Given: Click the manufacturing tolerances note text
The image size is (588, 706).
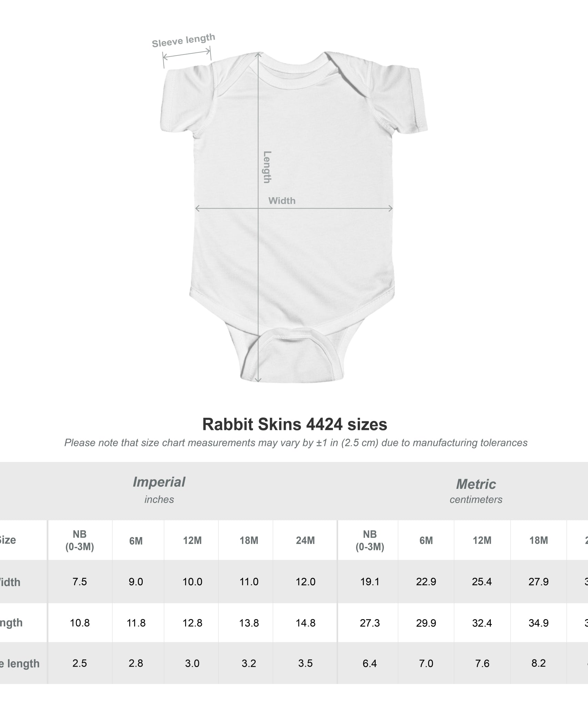Looking at the screenshot, I should pyautogui.click(x=296, y=443).
